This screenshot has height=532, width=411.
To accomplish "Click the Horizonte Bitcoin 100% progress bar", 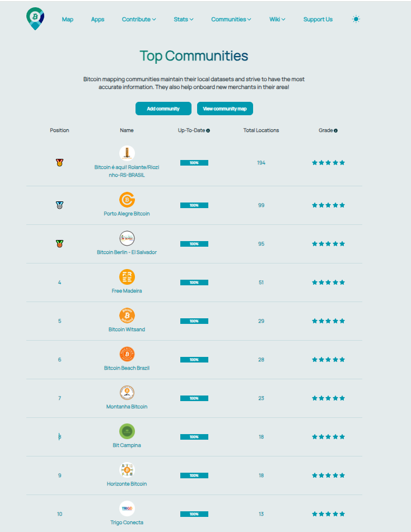I will (x=194, y=475).
